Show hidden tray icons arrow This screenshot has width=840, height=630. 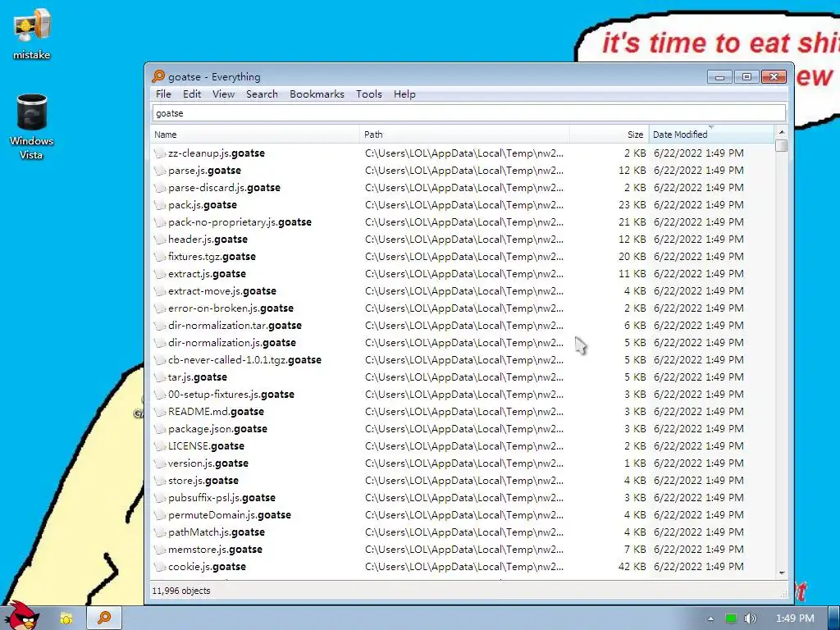coord(710,619)
